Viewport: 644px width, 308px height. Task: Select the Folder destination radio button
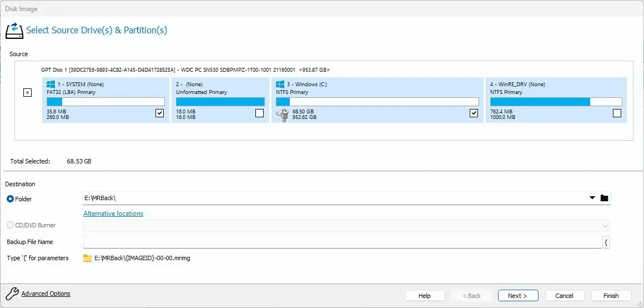point(11,199)
